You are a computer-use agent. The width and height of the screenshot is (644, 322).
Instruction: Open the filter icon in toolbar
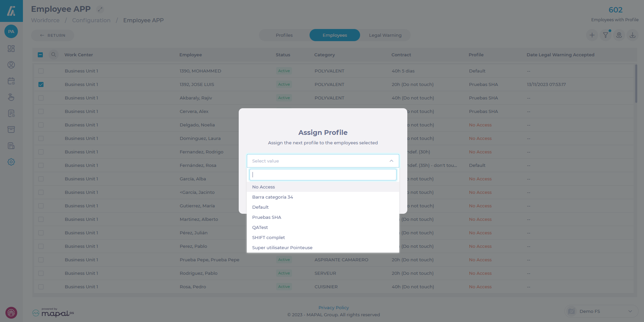pos(605,35)
